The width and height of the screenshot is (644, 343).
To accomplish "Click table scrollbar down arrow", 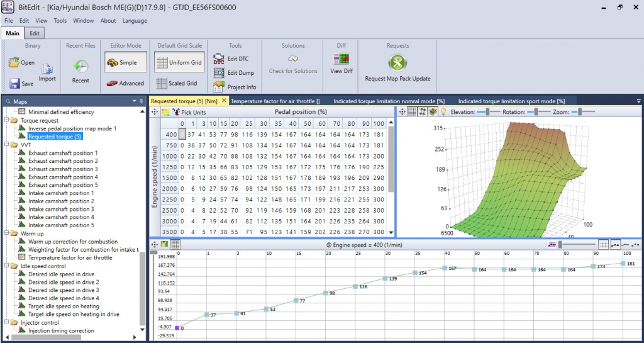I will tap(391, 232).
